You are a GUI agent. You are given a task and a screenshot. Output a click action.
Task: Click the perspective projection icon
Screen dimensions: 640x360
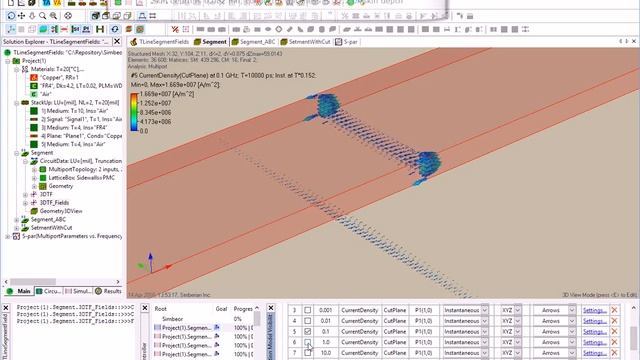(x=142, y=16)
